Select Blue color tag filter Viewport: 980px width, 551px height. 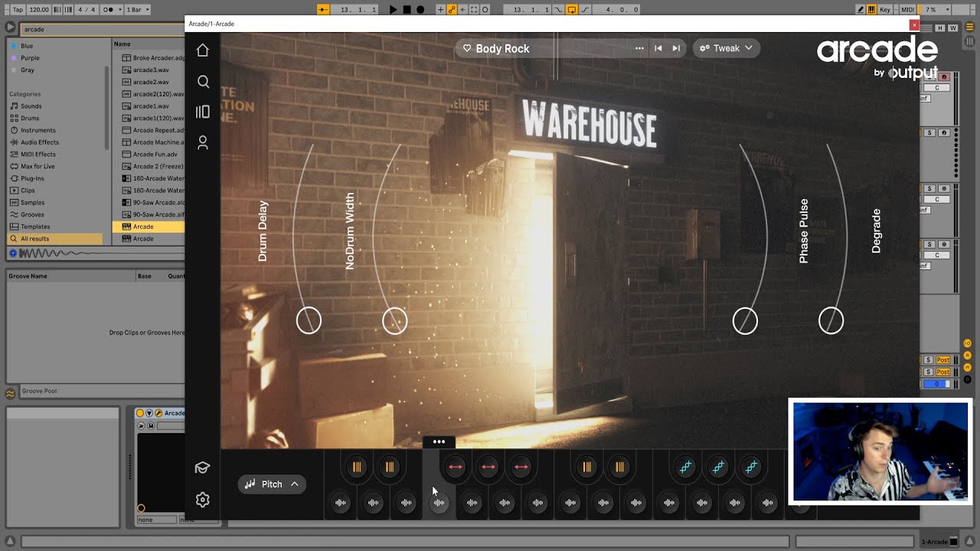[27, 46]
